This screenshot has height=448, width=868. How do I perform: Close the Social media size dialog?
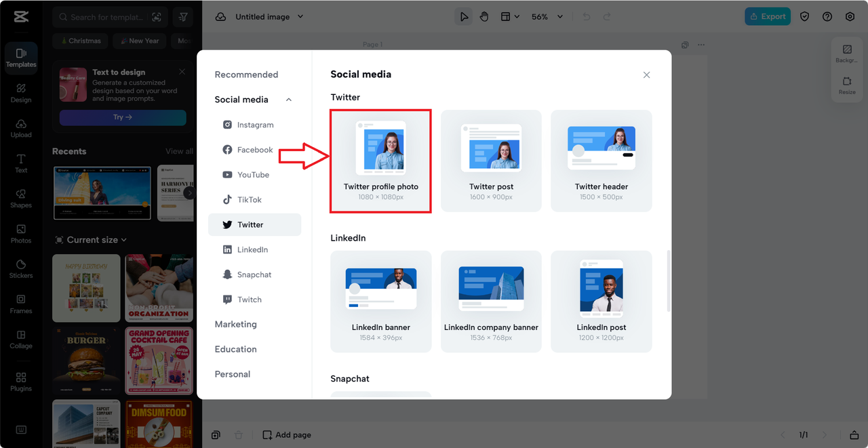pos(646,75)
